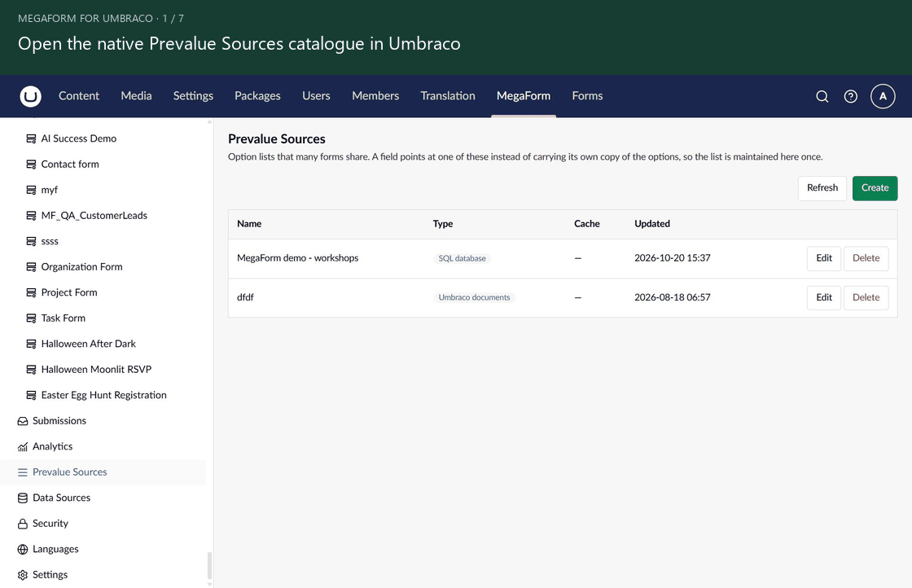Click form icon beside AI Success Demo
Image resolution: width=912 pixels, height=588 pixels.
(x=31, y=138)
